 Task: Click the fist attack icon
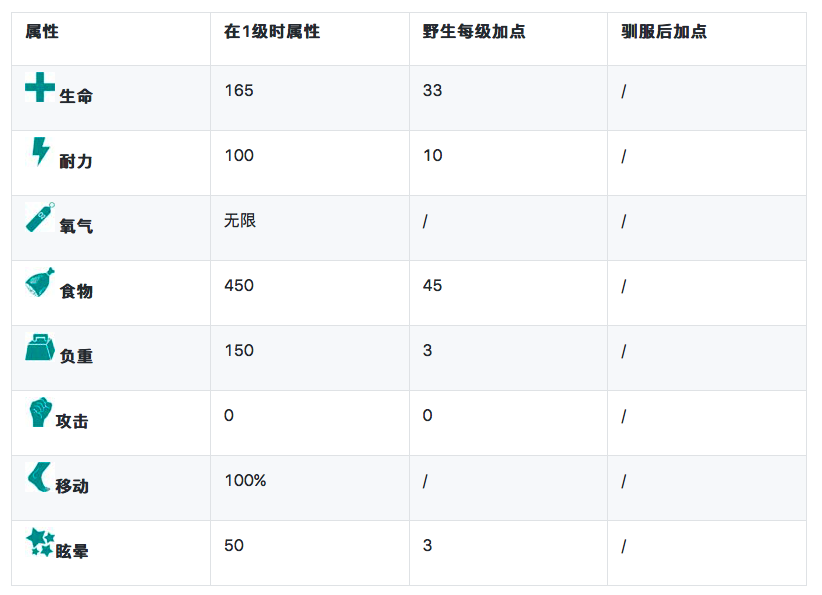point(39,413)
